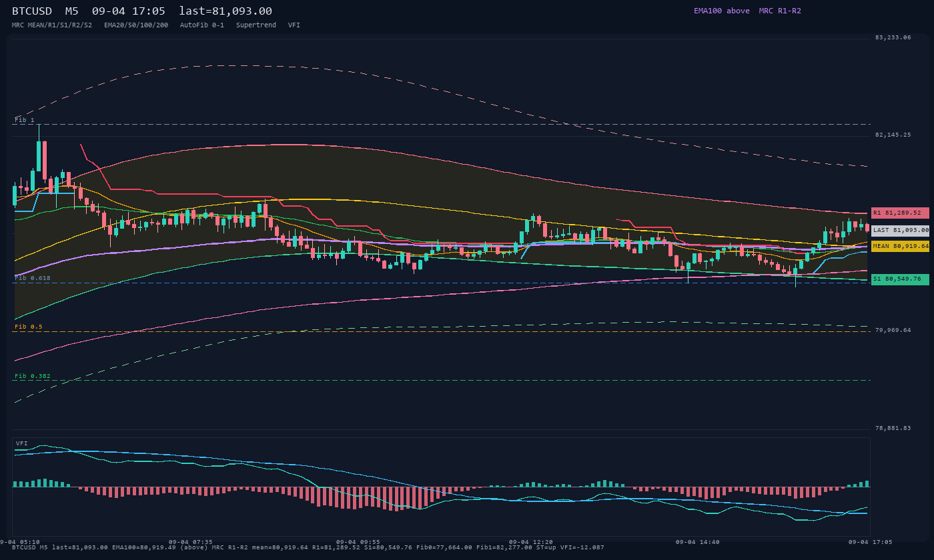The height and width of the screenshot is (560, 934).
Task: Click the 83,233.06 price axis label
Action: coord(893,37)
